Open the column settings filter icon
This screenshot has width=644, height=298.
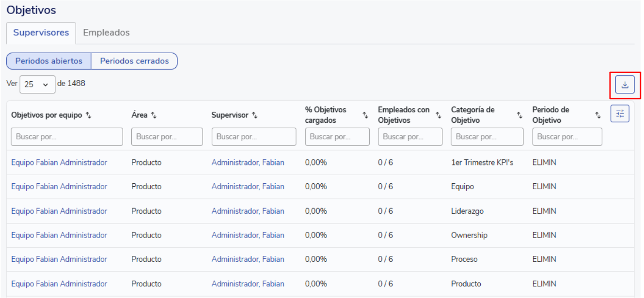(620, 114)
